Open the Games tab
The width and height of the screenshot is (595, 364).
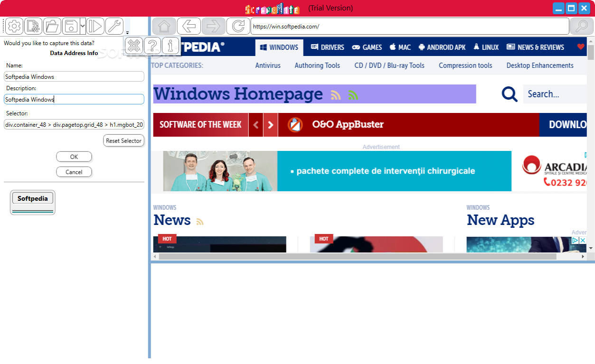point(367,47)
